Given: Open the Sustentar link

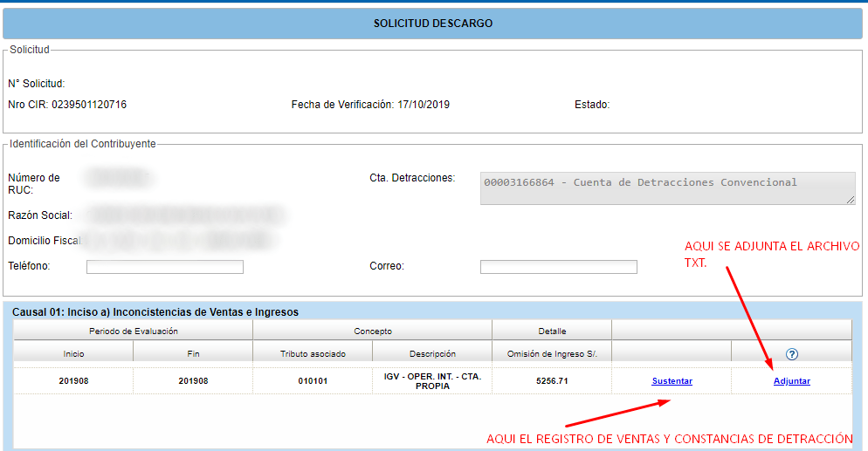Looking at the screenshot, I should click(672, 381).
